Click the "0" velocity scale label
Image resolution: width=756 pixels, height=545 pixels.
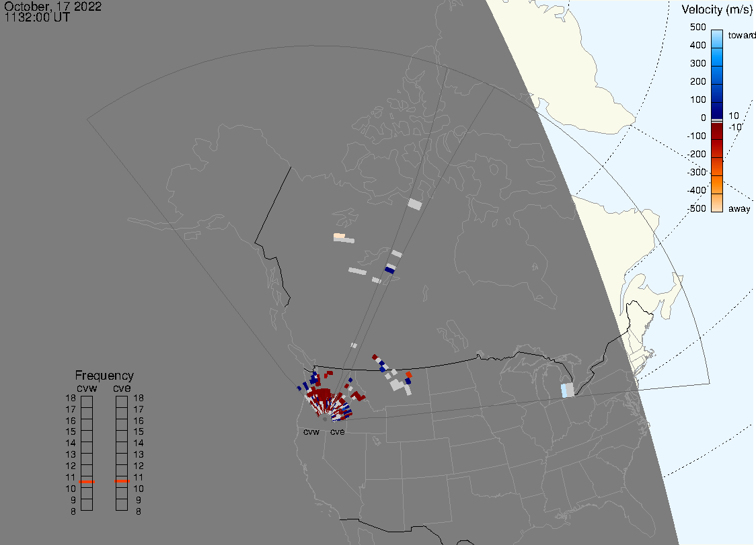click(x=704, y=118)
